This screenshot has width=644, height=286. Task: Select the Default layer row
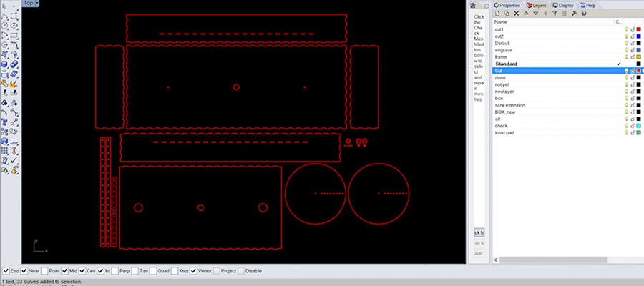pos(568,43)
